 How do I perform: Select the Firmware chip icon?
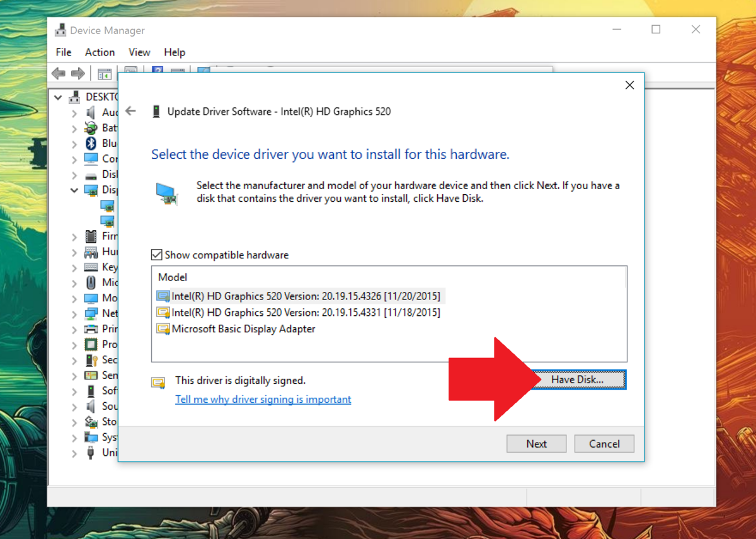tap(91, 236)
